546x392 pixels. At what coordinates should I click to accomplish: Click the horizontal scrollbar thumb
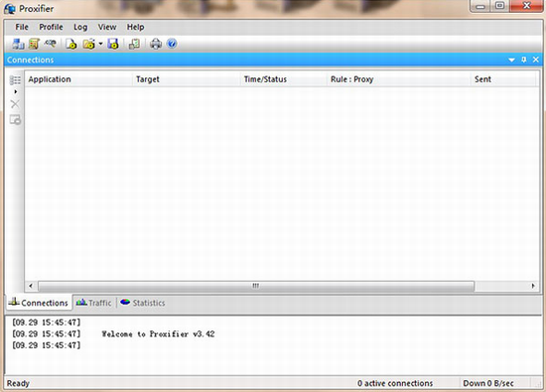[x=256, y=286]
